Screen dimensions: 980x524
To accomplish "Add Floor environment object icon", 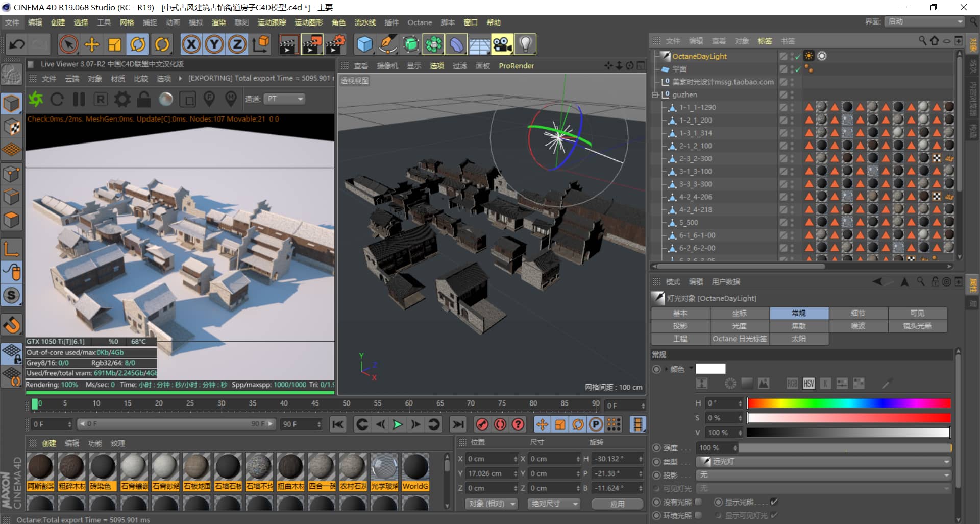I will tap(480, 44).
